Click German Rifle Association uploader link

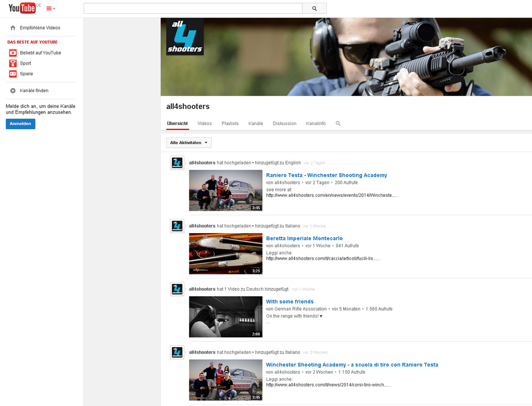pos(301,309)
